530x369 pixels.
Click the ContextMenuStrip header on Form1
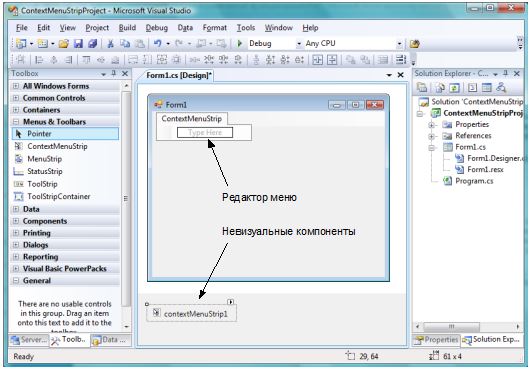[x=192, y=119]
